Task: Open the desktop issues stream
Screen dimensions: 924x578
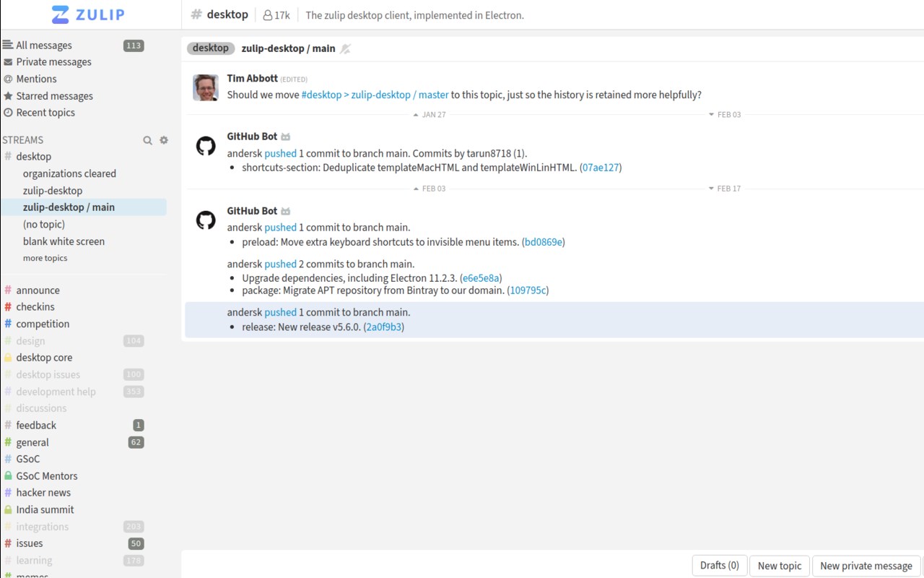Action: coord(48,375)
